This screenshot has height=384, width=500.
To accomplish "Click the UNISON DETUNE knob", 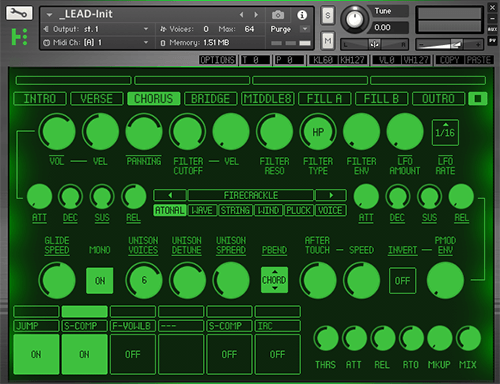I will 187,280.
